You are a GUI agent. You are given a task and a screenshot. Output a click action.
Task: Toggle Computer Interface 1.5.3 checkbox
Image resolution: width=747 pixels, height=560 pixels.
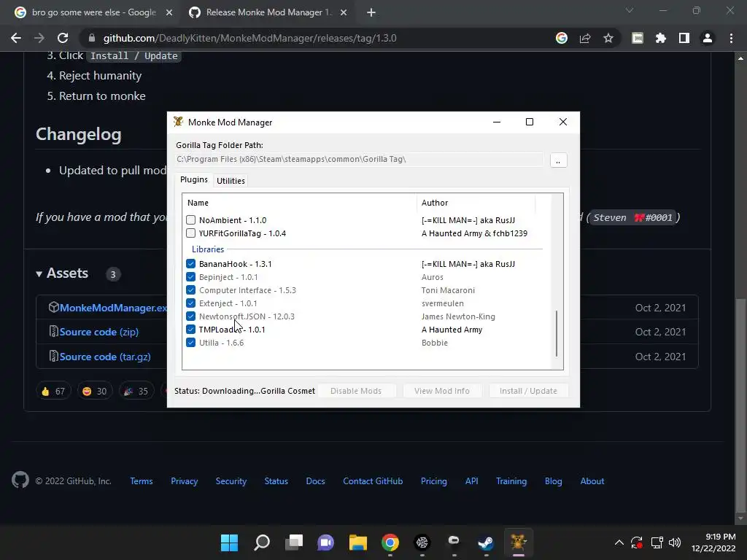190,290
